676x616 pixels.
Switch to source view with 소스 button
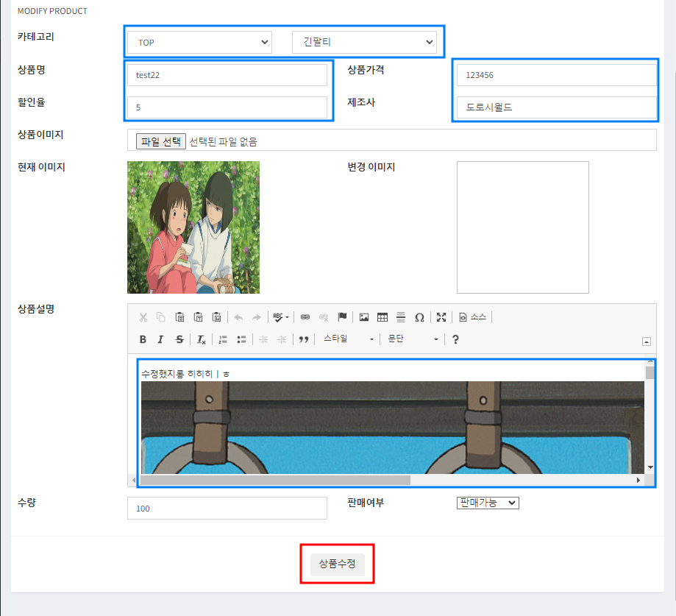472,317
